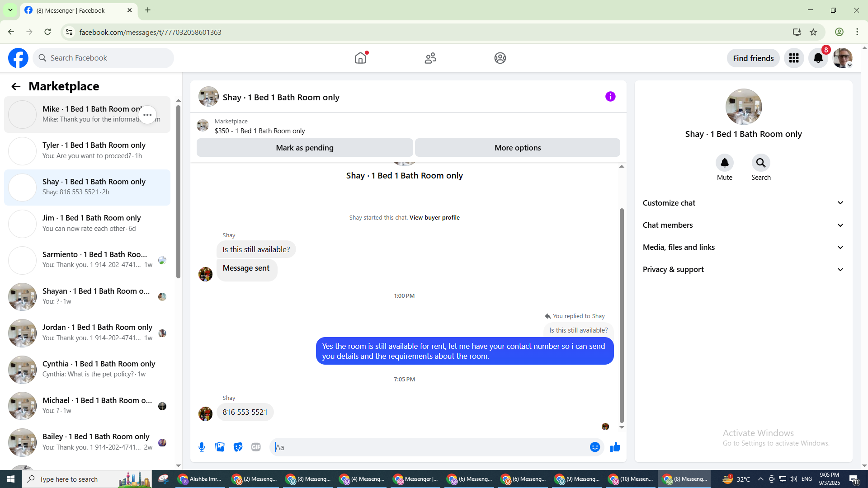Open Windows action center notifications
The height and width of the screenshot is (488, 868).
[854, 479]
